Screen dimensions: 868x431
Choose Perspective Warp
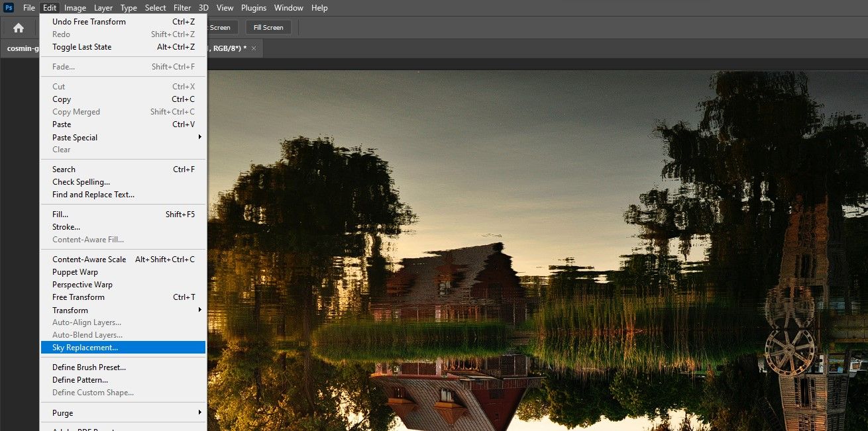[x=123, y=285]
